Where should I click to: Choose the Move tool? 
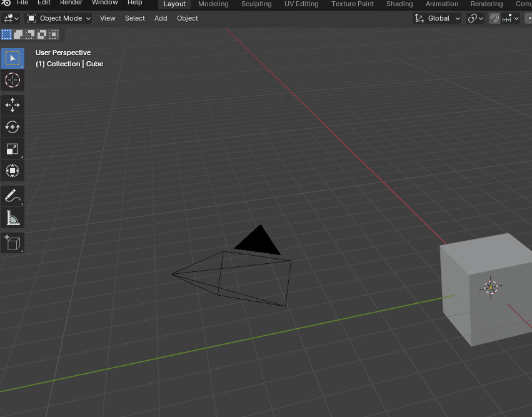[13, 105]
